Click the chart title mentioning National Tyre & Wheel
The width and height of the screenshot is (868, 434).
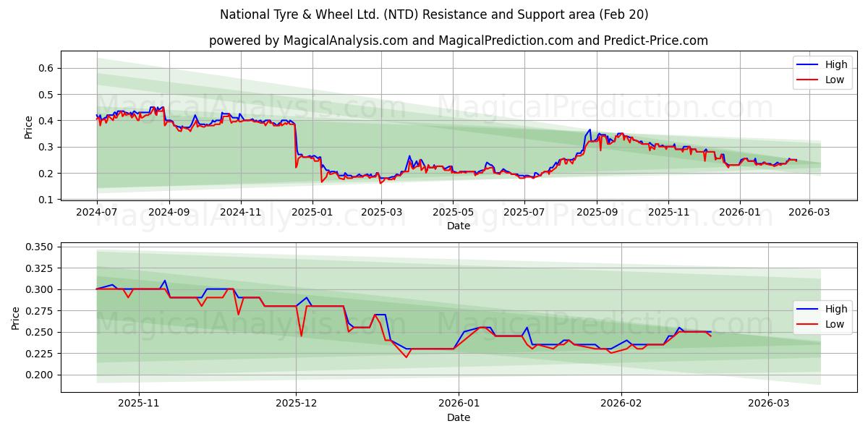point(434,14)
